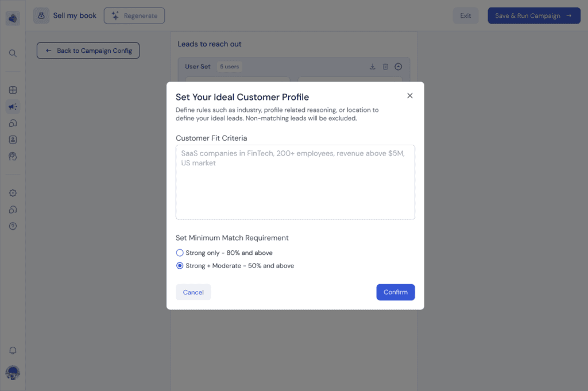Image resolution: width=588 pixels, height=391 pixels.
Task: Select "Strong only - 80% and above" option
Action: click(180, 253)
